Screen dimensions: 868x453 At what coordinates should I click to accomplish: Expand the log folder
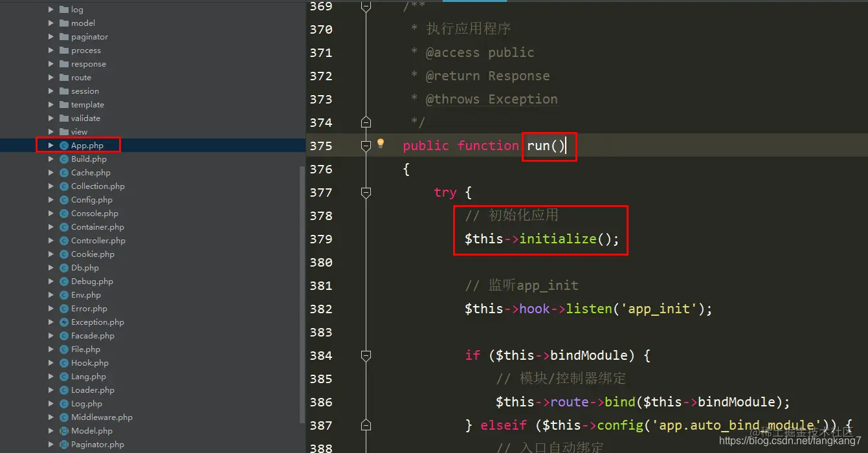[x=51, y=10]
